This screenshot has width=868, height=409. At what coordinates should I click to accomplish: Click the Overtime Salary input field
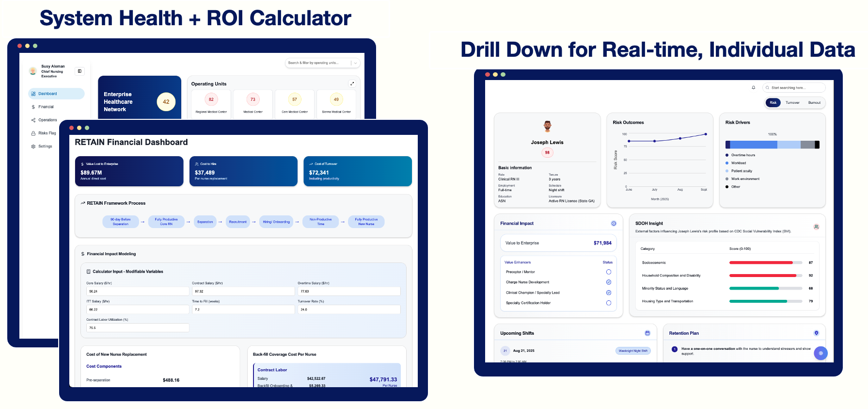pyautogui.click(x=349, y=291)
